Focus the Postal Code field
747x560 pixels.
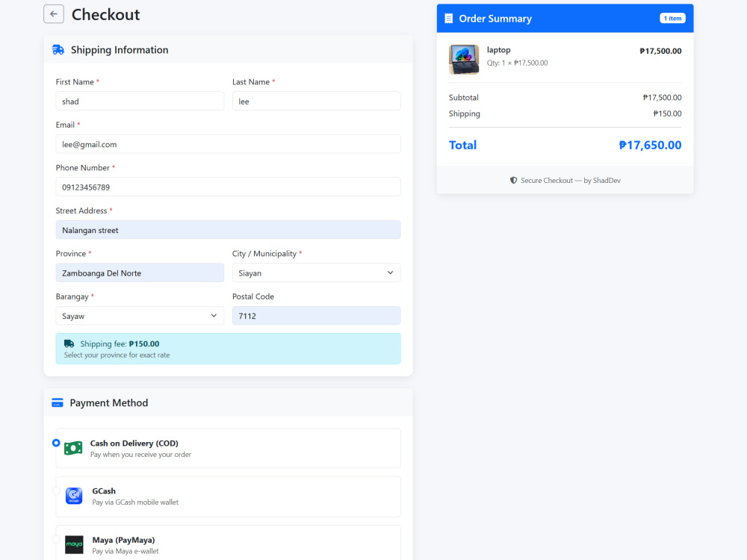[316, 316]
